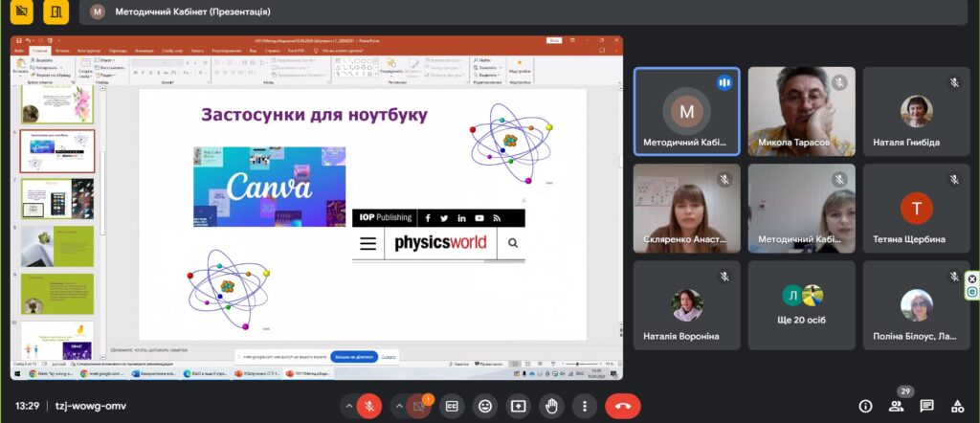Click the second yellow icon in top-left corner
Viewport: 980px width, 423px height.
point(56,11)
